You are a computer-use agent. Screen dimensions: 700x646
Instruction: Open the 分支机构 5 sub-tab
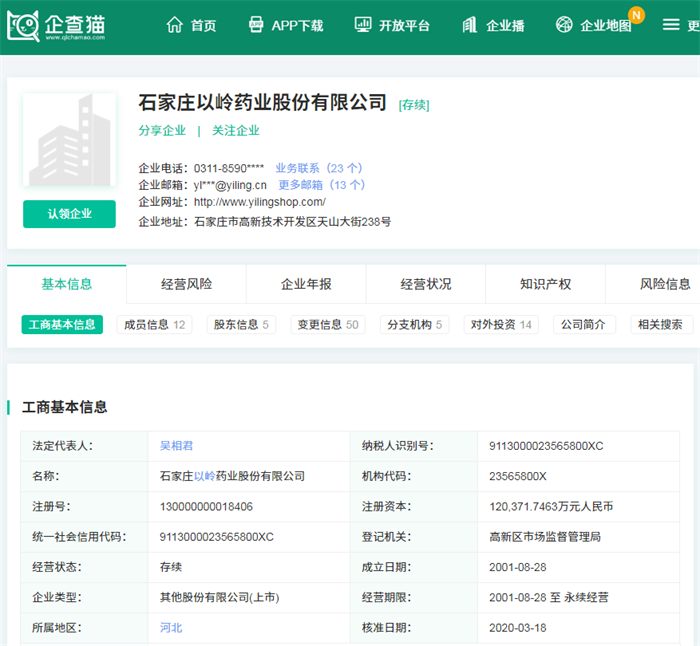tap(415, 325)
